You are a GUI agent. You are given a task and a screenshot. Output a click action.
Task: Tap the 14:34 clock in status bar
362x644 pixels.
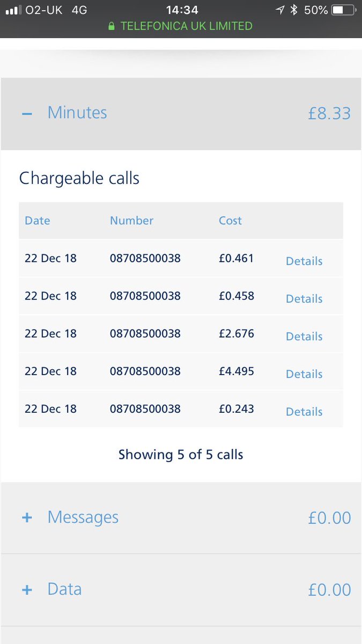(182, 10)
